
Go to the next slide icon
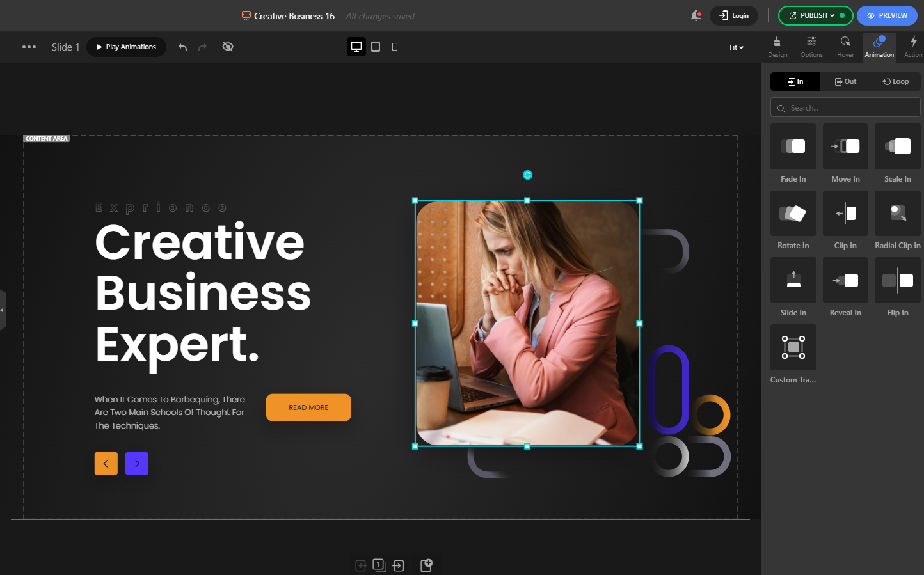[399, 565]
